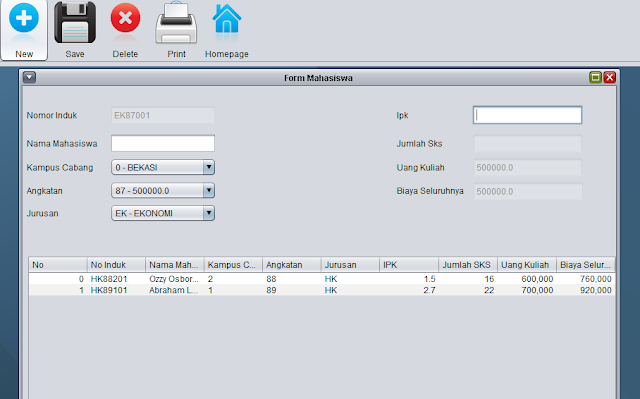Select the row with HK88201
640x399 pixels.
point(322,279)
